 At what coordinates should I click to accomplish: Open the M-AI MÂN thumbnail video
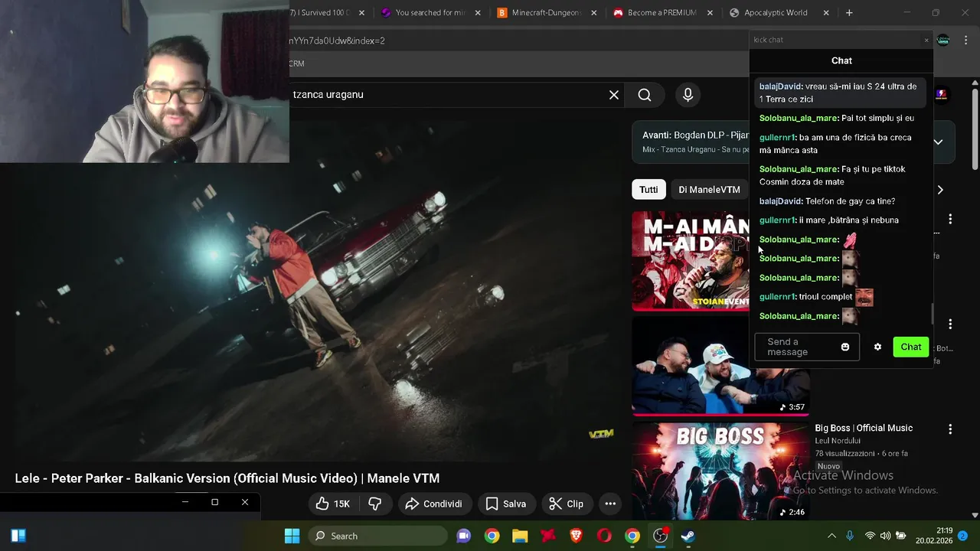pyautogui.click(x=690, y=261)
